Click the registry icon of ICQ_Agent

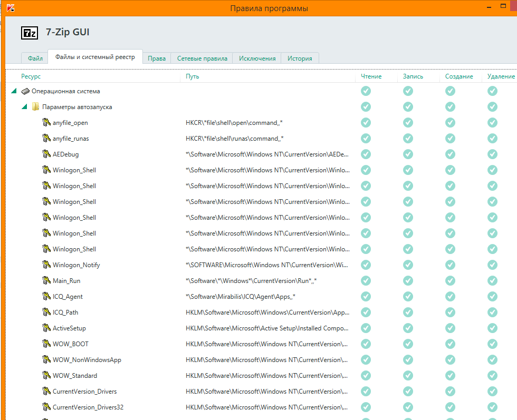pos(46,297)
